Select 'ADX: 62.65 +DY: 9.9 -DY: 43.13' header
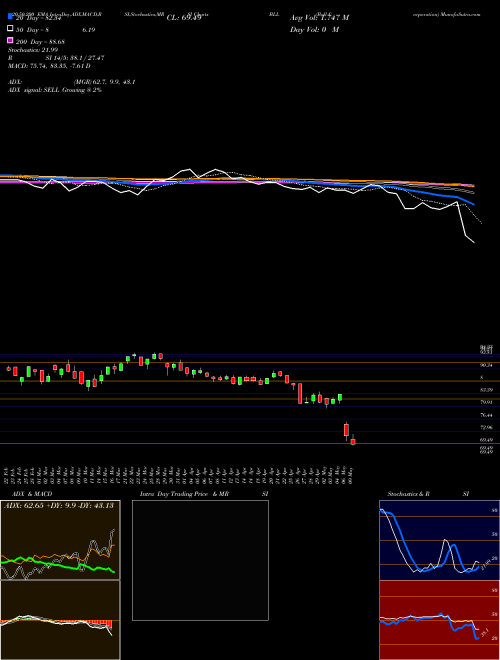Image resolution: width=500 pixels, height=660 pixels. tap(59, 506)
